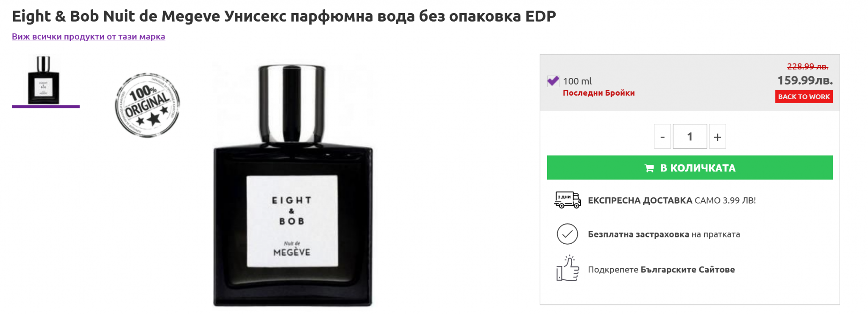This screenshot has width=868, height=314.
Task: Click the express delivery truck icon
Action: click(x=568, y=200)
